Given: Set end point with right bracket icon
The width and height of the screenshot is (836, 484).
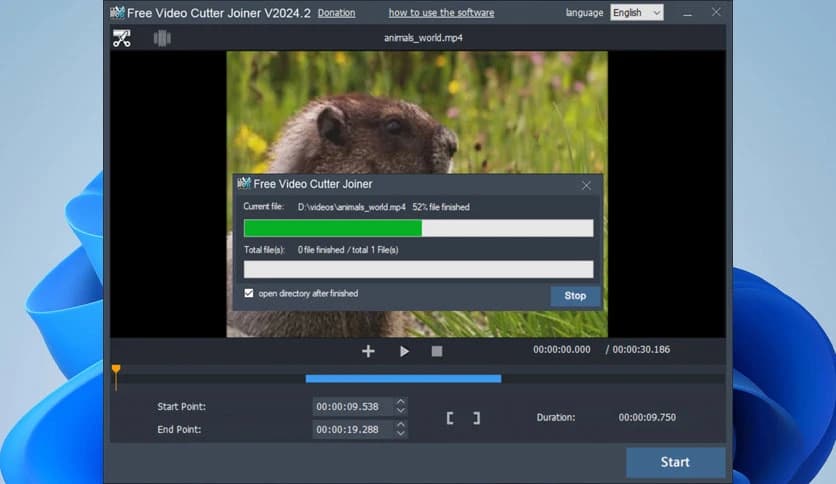Looking at the screenshot, I should tap(477, 418).
